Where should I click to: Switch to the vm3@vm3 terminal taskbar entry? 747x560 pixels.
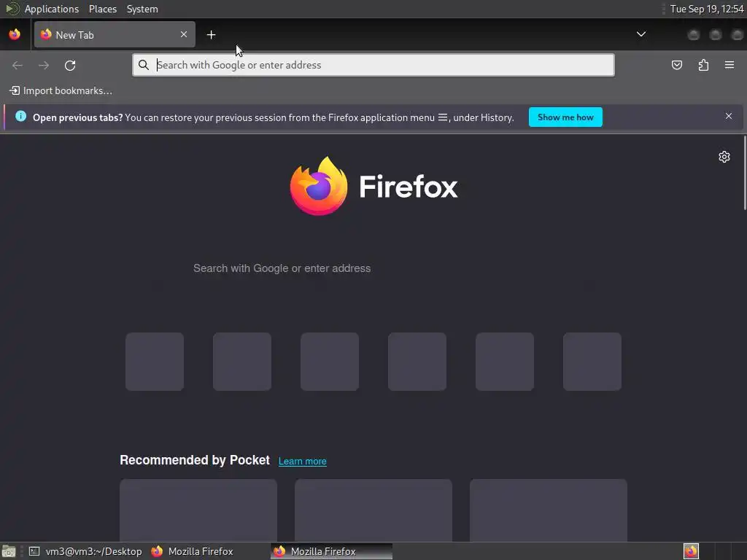coord(86,551)
